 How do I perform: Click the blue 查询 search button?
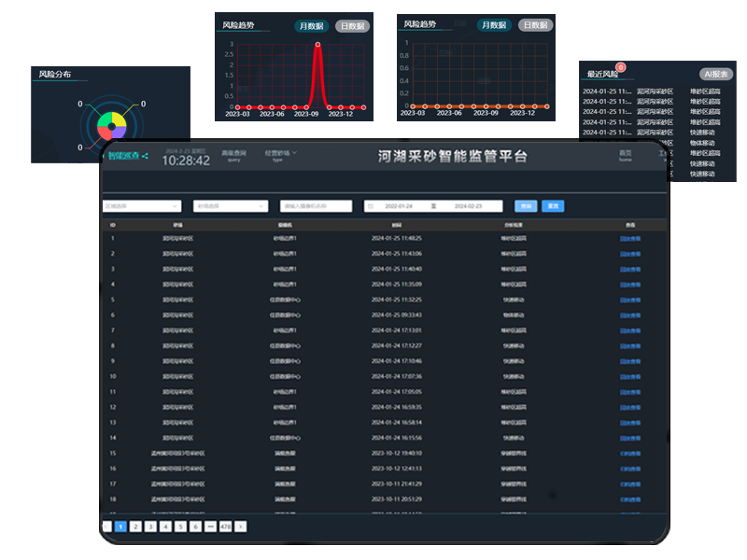pyautogui.click(x=526, y=206)
